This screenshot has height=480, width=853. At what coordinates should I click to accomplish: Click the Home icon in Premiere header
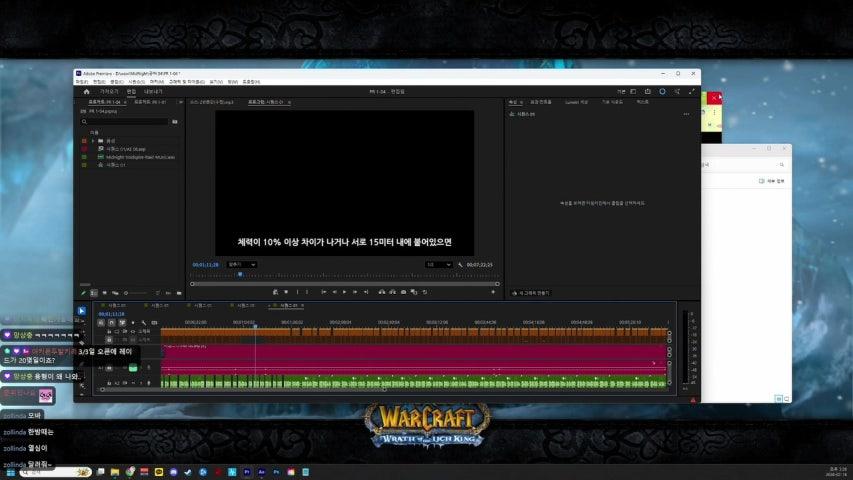coord(86,91)
